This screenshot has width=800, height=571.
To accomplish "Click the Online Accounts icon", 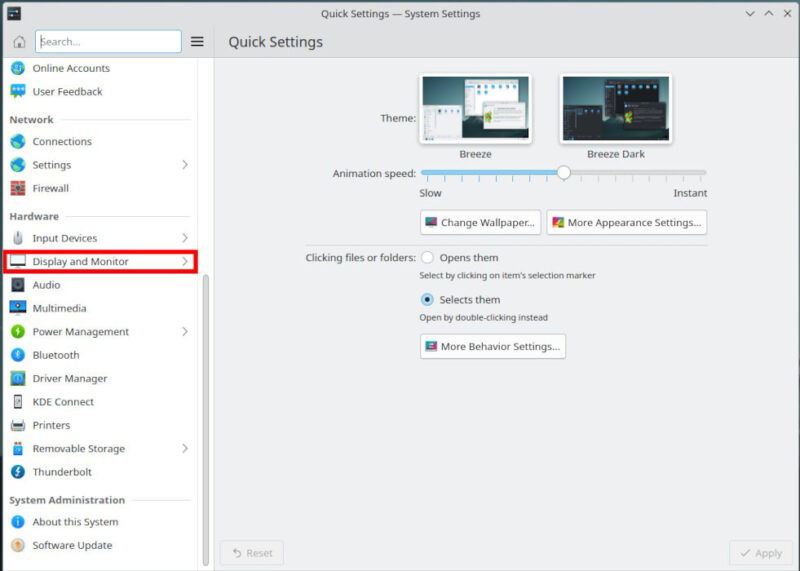I will point(18,68).
